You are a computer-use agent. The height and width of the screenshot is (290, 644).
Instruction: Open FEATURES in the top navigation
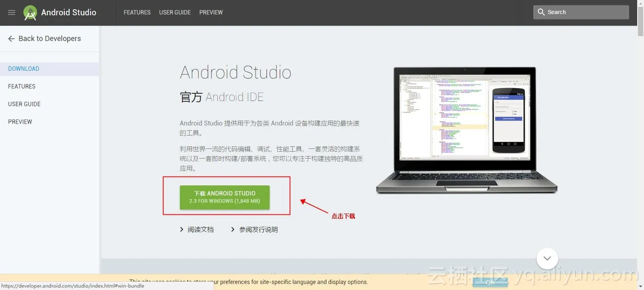point(137,12)
